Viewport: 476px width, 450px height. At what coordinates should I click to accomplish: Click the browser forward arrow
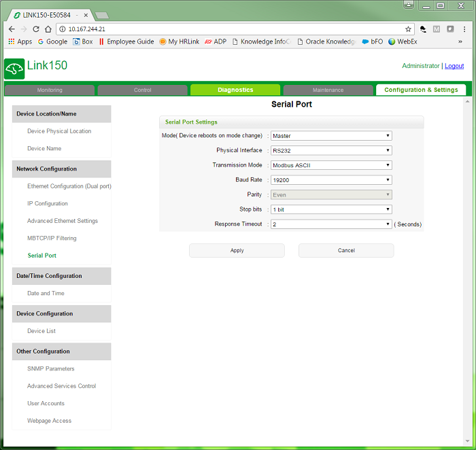point(24,29)
